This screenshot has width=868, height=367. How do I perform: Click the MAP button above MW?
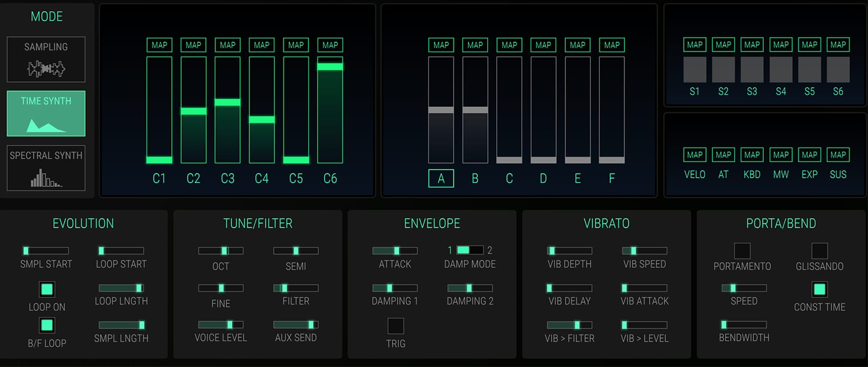click(x=781, y=155)
